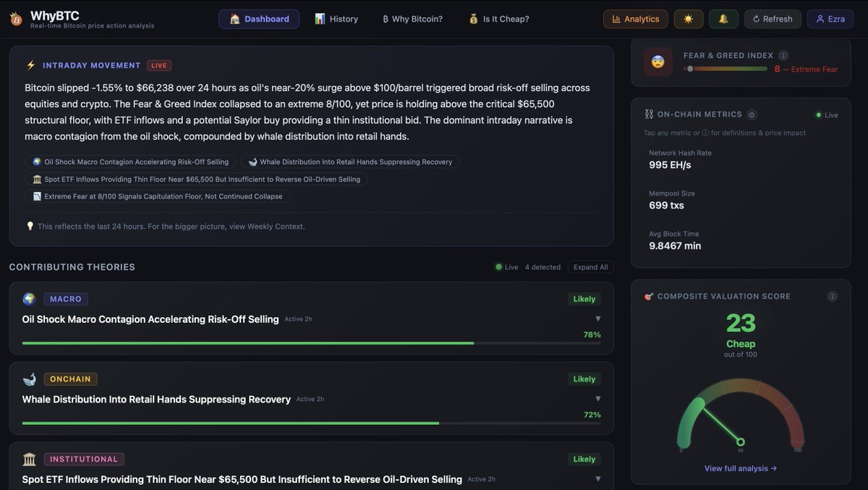
Task: Switch to the History tab
Action: tap(336, 19)
